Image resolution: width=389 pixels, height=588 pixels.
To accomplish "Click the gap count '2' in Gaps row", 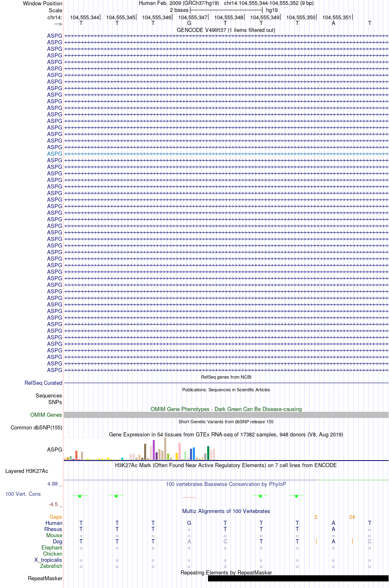I will [316, 517].
